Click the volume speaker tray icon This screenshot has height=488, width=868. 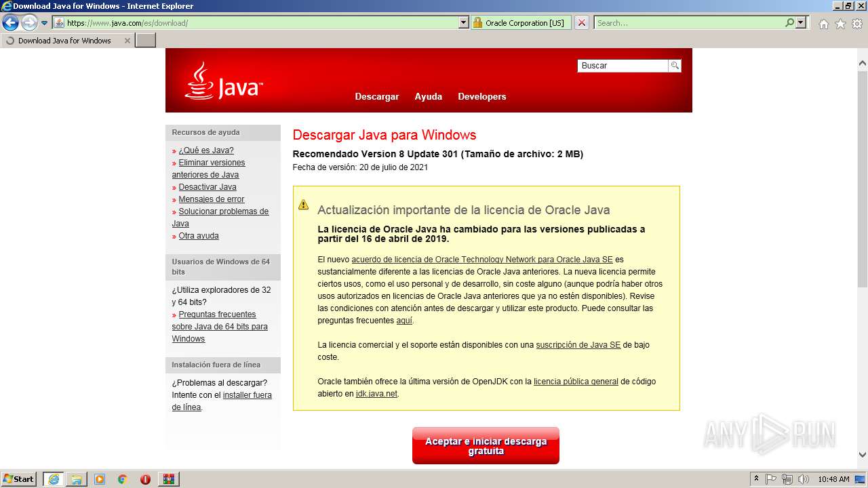coord(804,479)
